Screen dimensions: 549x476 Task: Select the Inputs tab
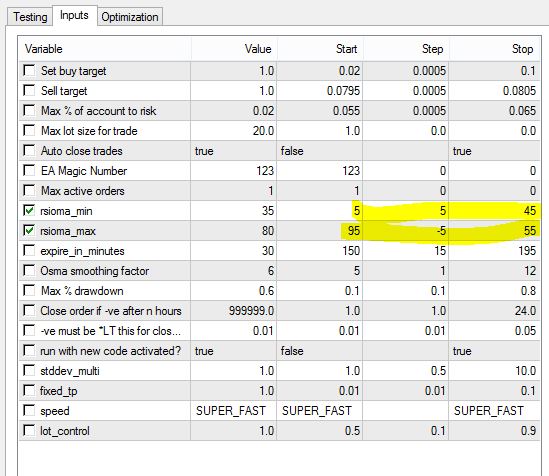pos(74,15)
